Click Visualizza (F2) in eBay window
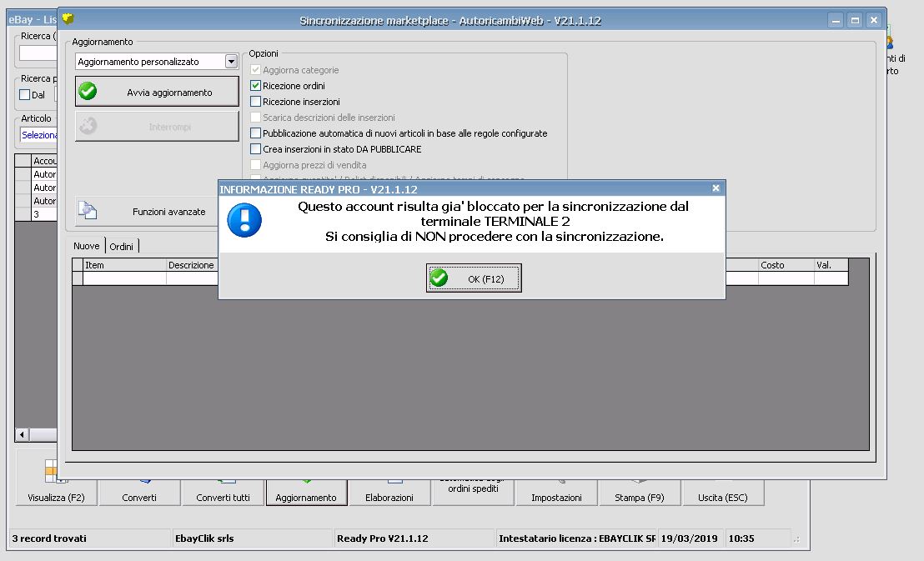The height and width of the screenshot is (561, 924). (x=56, y=492)
